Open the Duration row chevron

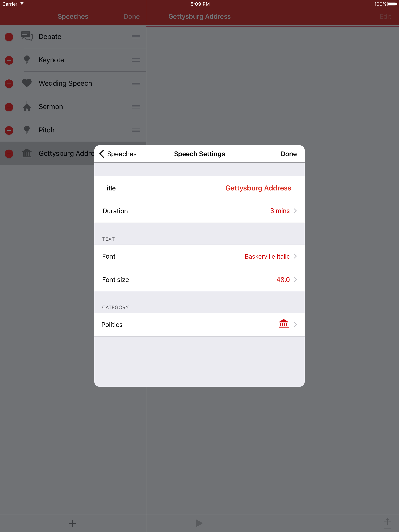click(x=295, y=211)
